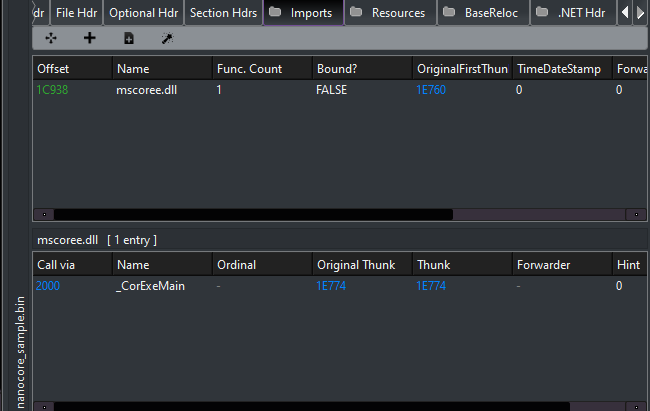
Task: Switch to the Optional Hdr tab
Action: (143, 13)
